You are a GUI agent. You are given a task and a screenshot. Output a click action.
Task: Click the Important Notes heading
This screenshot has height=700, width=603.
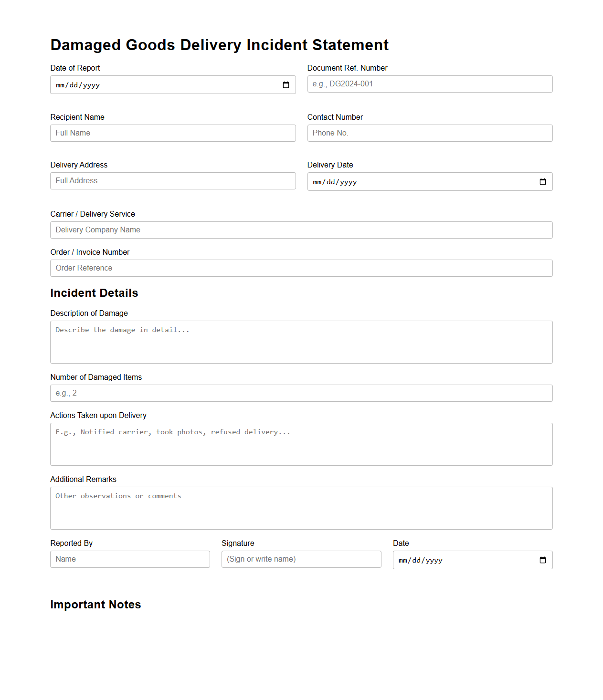point(95,605)
